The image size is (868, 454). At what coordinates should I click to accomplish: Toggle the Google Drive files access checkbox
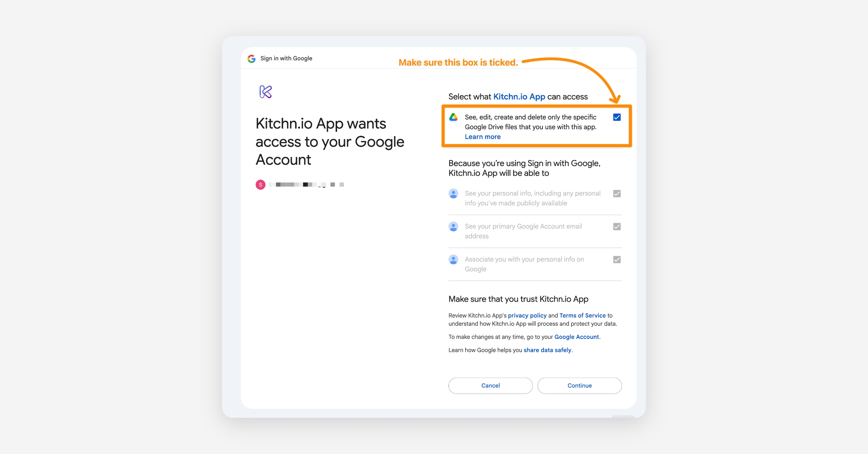pos(617,117)
